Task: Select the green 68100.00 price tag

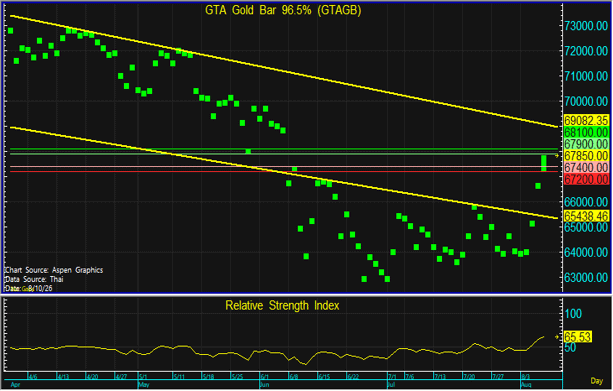Action: pyautogui.click(x=586, y=132)
